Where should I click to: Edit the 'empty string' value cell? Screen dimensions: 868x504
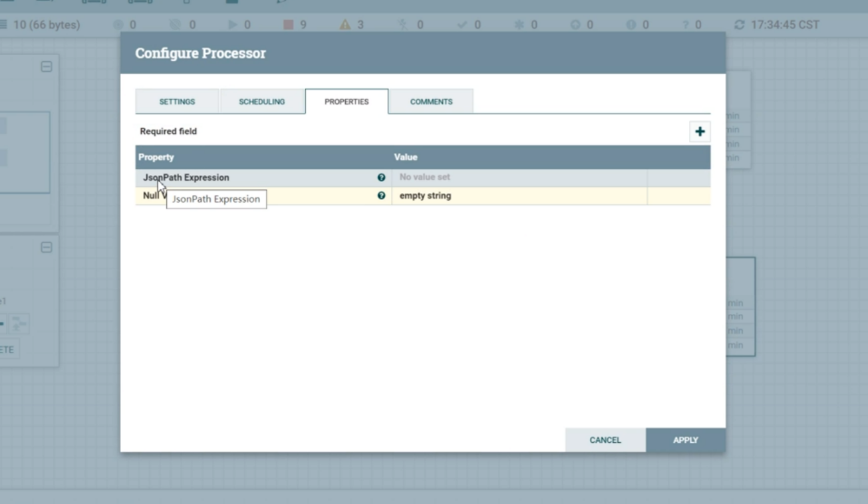coord(519,195)
